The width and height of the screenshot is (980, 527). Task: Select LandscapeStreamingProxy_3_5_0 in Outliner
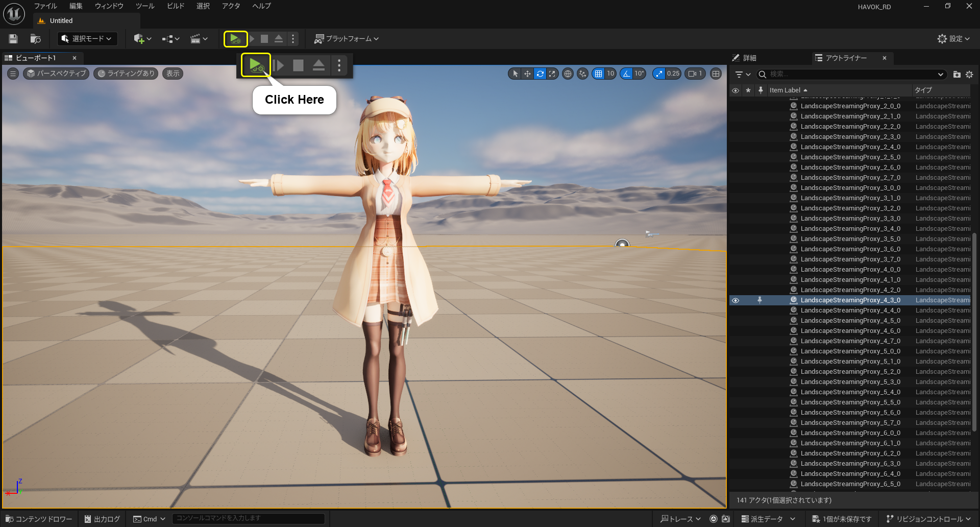point(850,239)
